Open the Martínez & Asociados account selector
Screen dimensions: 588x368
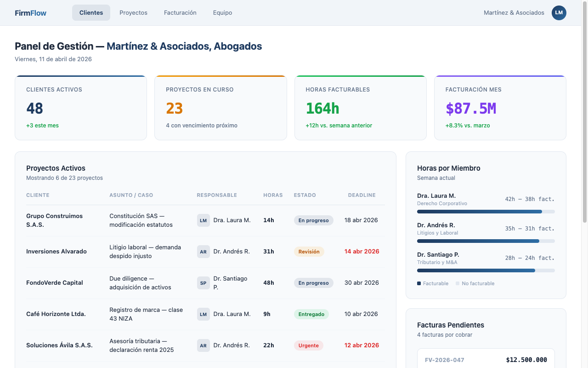(x=514, y=12)
